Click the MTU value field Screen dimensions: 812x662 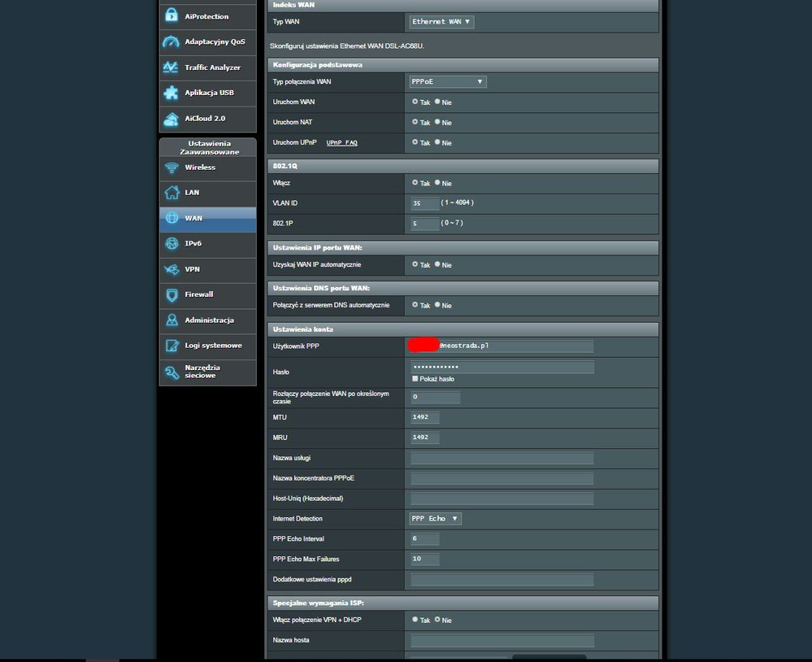point(425,417)
